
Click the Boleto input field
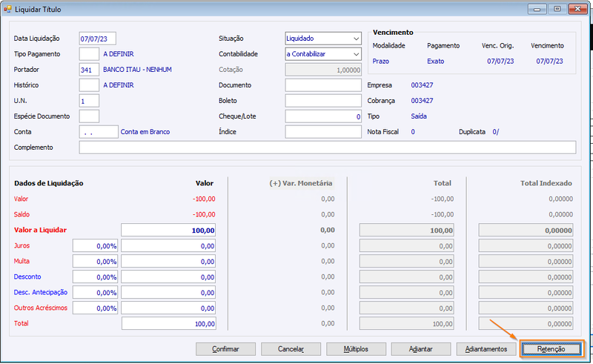click(323, 101)
